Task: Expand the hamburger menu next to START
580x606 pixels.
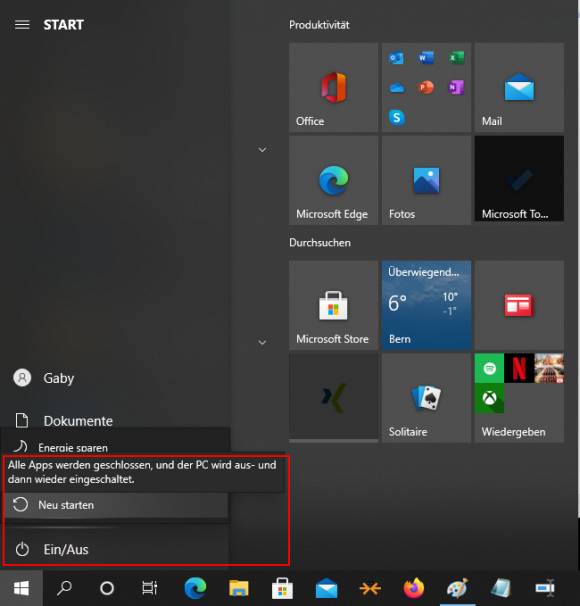Action: point(22,25)
